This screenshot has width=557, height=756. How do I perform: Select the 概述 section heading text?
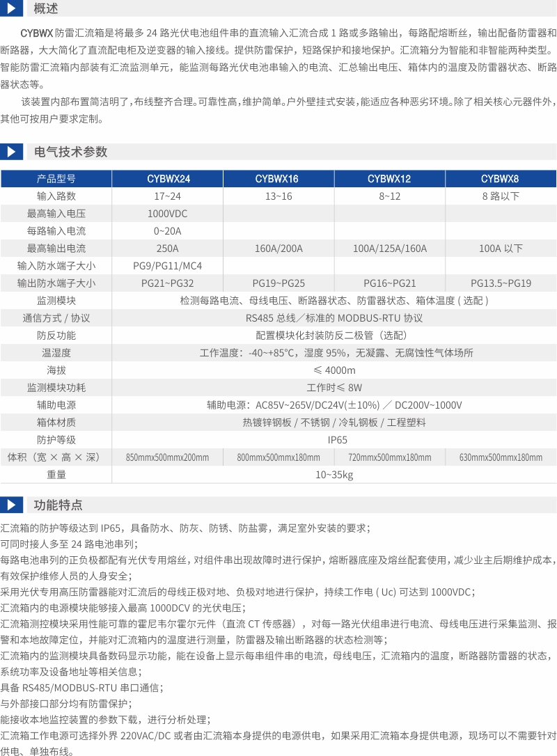pyautogui.click(x=46, y=8)
